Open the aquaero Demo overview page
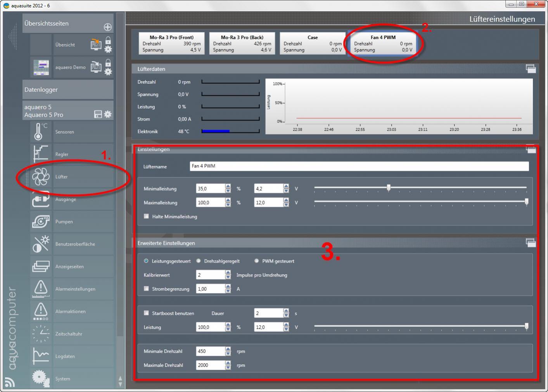Viewport: 548px width, 392px height. [71, 67]
